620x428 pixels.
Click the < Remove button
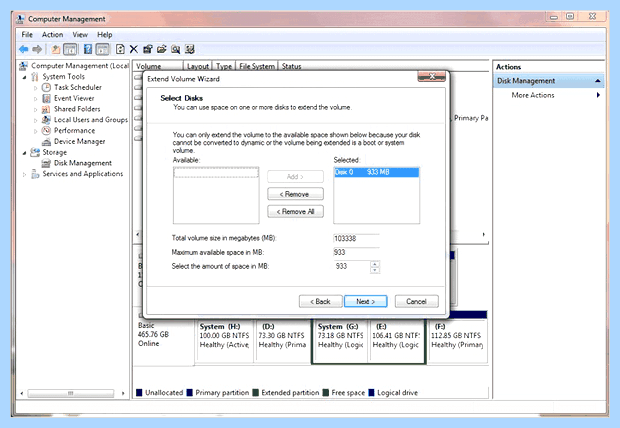(x=295, y=194)
